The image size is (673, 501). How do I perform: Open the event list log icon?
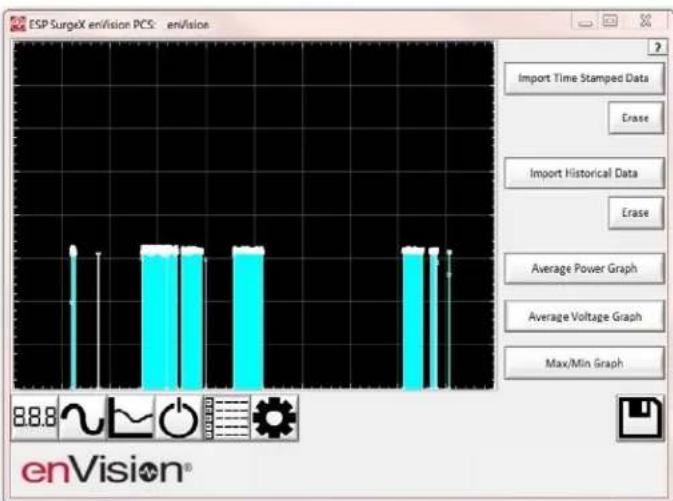coord(227,418)
